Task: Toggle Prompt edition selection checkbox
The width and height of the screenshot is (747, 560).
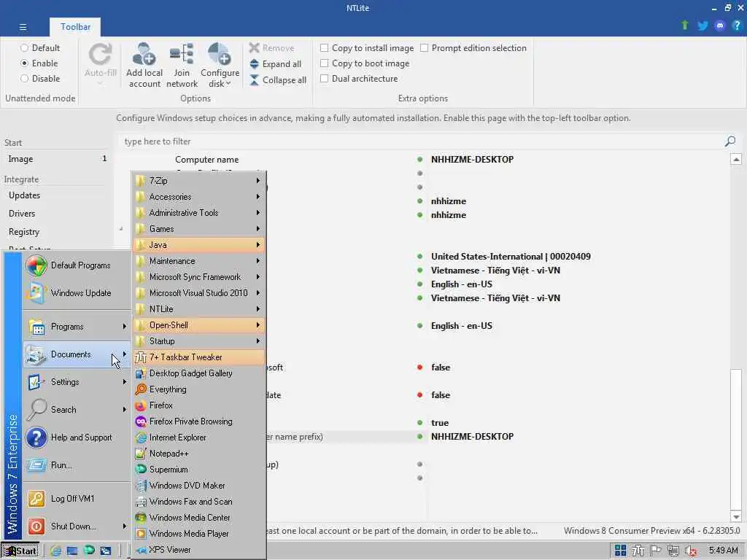Action: 424,48
